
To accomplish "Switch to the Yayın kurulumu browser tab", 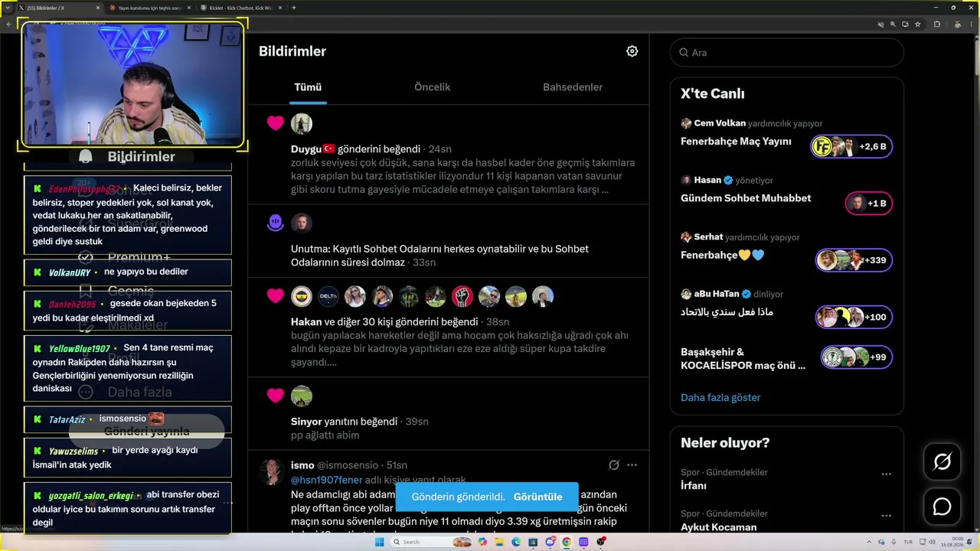I will point(149,8).
